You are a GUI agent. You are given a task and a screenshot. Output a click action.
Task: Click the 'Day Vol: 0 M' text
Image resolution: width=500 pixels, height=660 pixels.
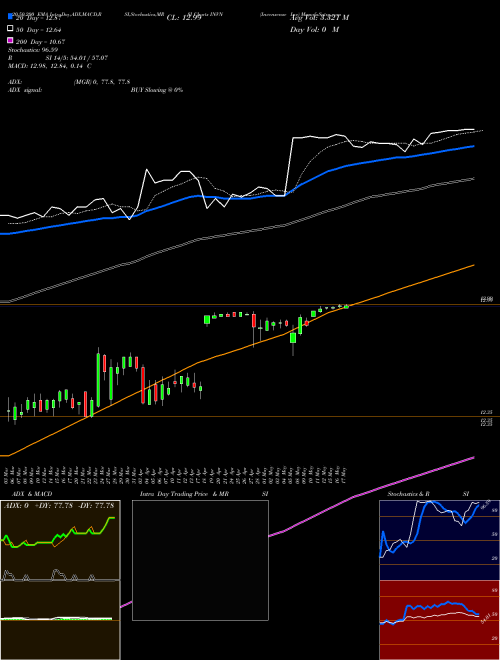(314, 29)
